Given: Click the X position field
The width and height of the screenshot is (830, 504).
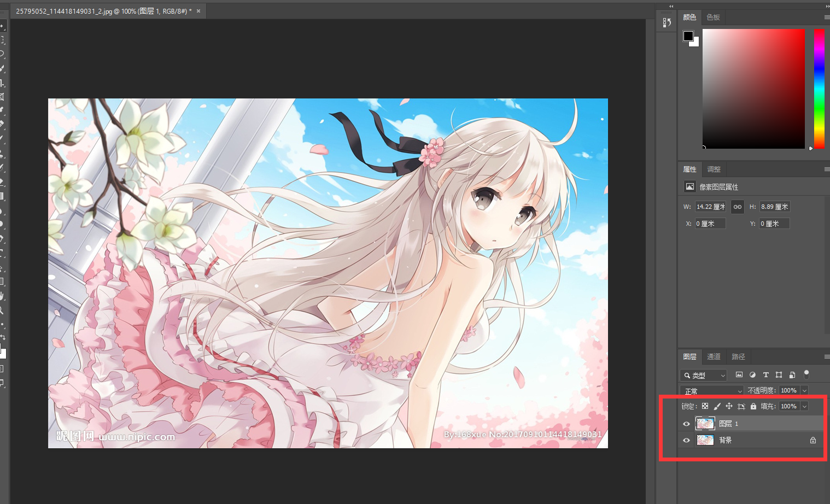Looking at the screenshot, I should click(710, 224).
